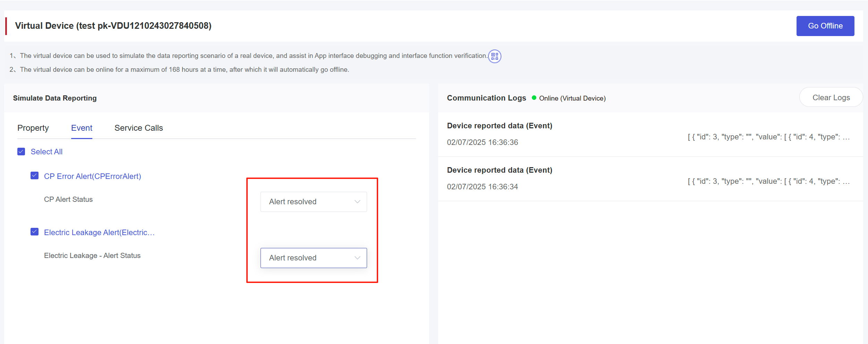Click the green Online status indicator dot

tap(534, 98)
